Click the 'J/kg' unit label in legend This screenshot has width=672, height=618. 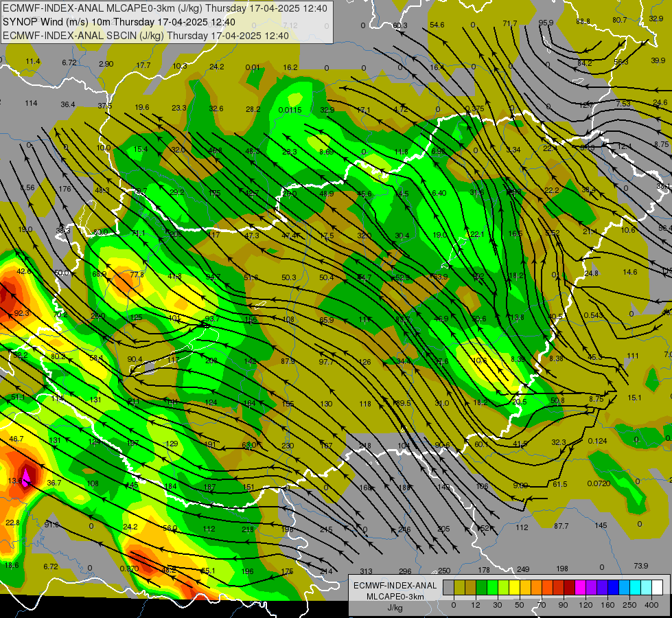click(x=395, y=608)
